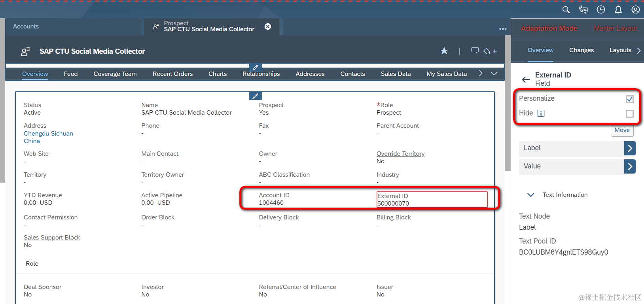The image size is (644, 304).
Task: Toggle the Personalize checkbox
Action: (630, 99)
